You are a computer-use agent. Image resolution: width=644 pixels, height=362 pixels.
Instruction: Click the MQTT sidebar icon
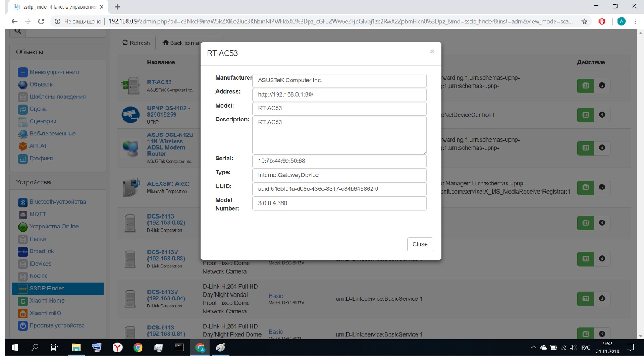pos(23,215)
